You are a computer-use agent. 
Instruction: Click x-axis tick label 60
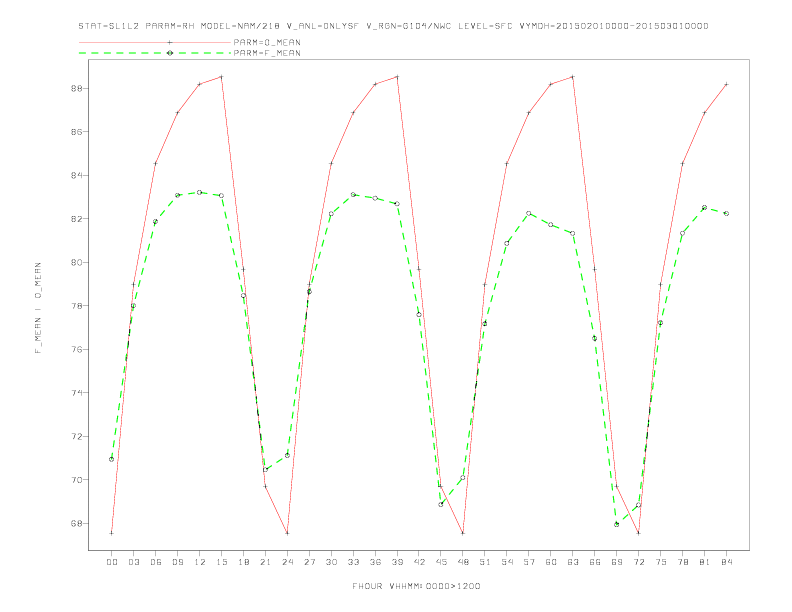coord(551,562)
